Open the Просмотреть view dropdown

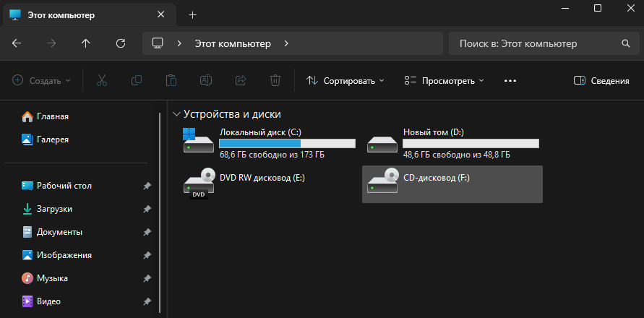click(x=444, y=80)
